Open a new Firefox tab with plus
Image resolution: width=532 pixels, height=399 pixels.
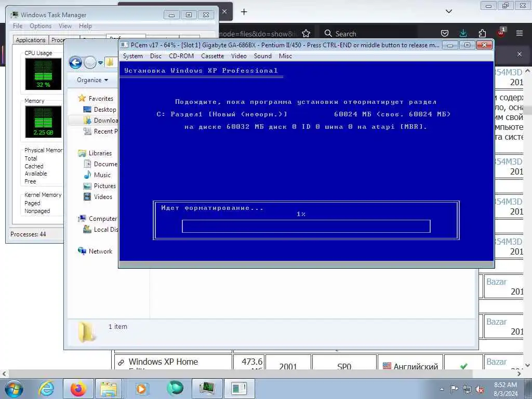click(x=244, y=12)
